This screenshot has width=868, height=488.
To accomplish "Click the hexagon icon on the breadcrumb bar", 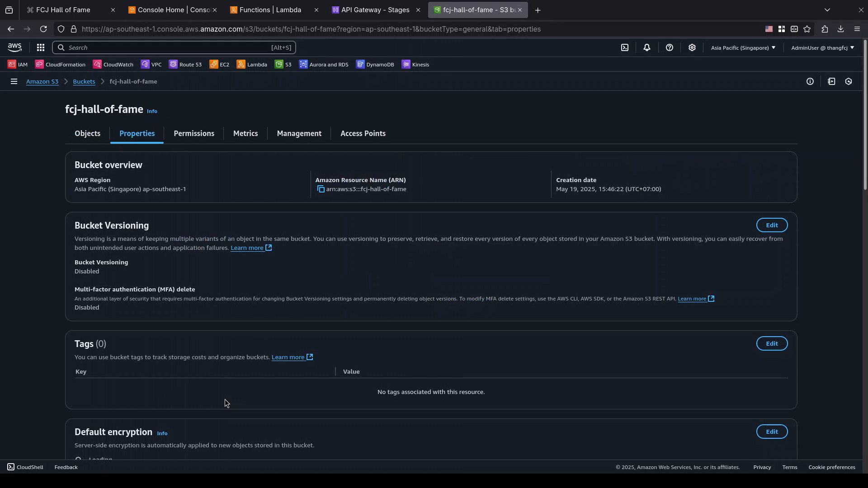I will pyautogui.click(x=849, y=82).
